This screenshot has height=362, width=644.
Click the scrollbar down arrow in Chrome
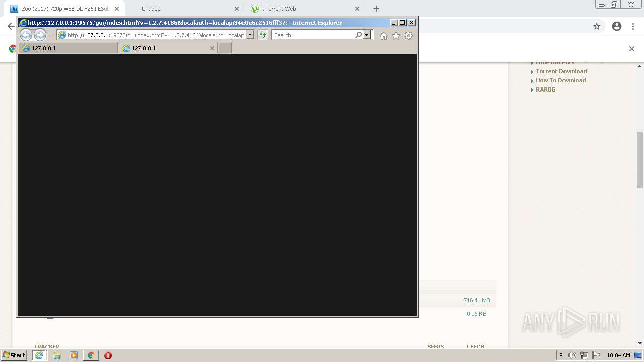[x=640, y=343]
